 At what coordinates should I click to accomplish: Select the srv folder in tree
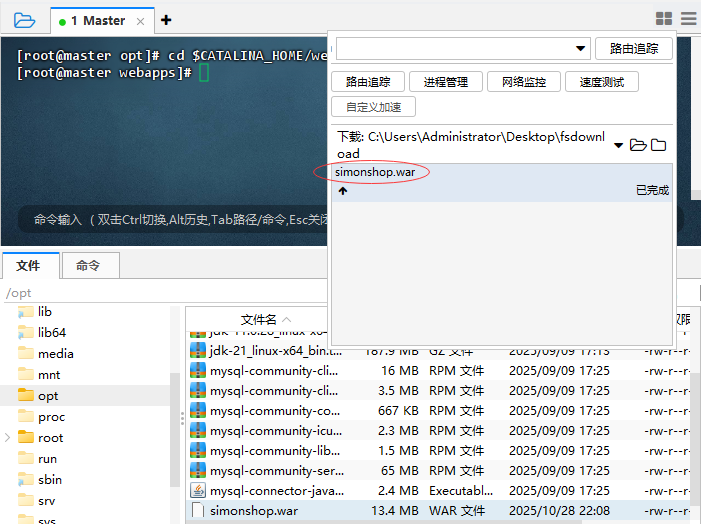[46, 501]
